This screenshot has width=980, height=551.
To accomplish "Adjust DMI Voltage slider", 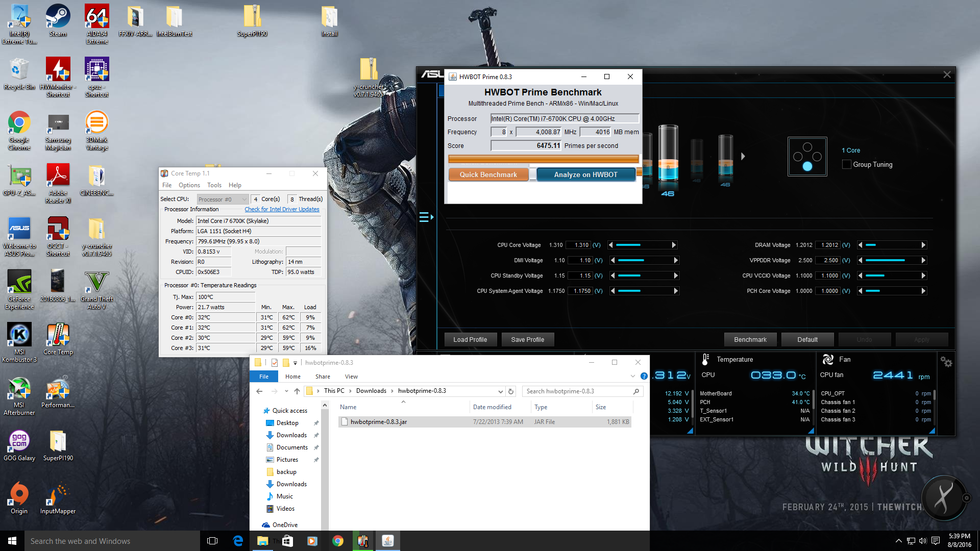I will pyautogui.click(x=645, y=260).
